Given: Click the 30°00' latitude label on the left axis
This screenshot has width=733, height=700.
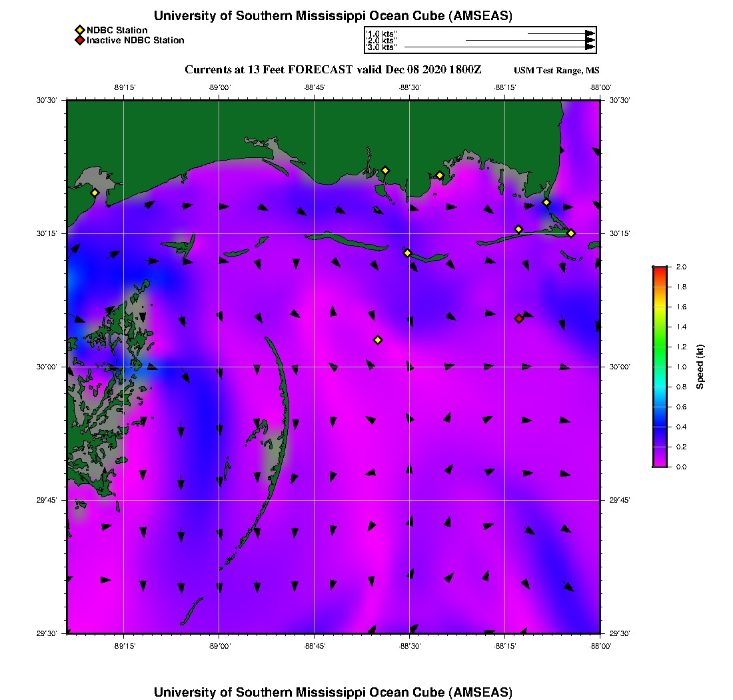Looking at the screenshot, I should 51,367.
